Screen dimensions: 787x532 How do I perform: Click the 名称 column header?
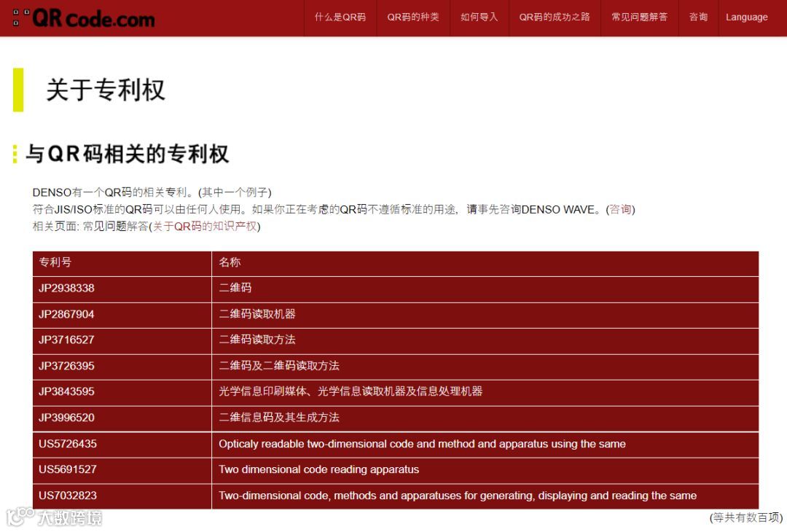[230, 262]
